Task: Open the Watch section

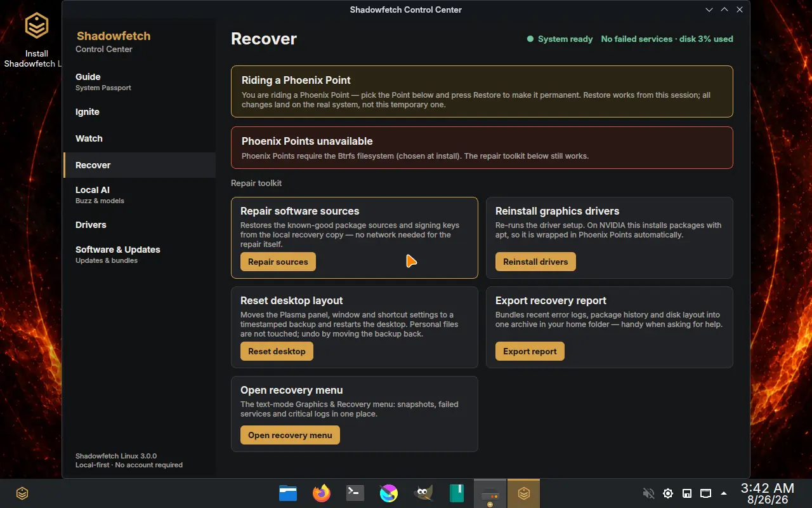Action: tap(140, 138)
